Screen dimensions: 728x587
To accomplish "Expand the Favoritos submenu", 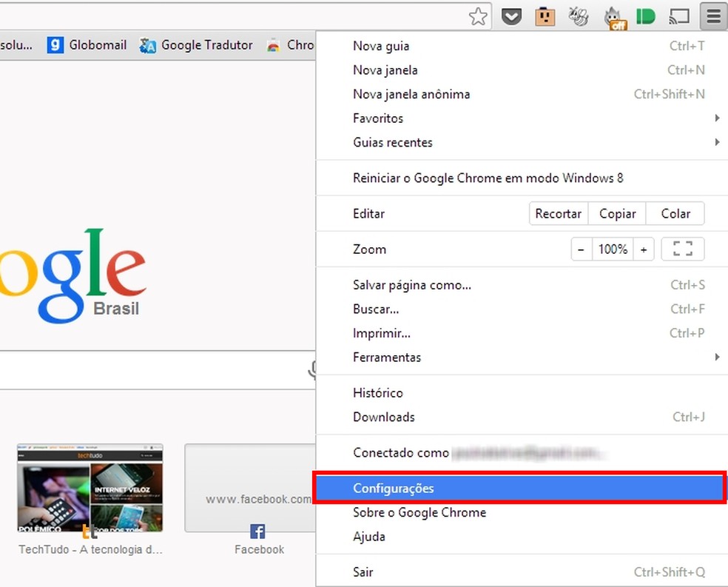I will 378,118.
